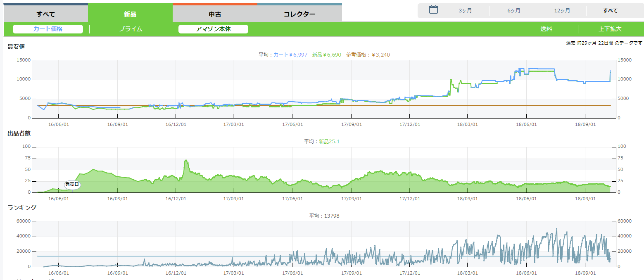Click 上下拡大 to expand chart vertically
644x280 pixels.
pyautogui.click(x=610, y=29)
